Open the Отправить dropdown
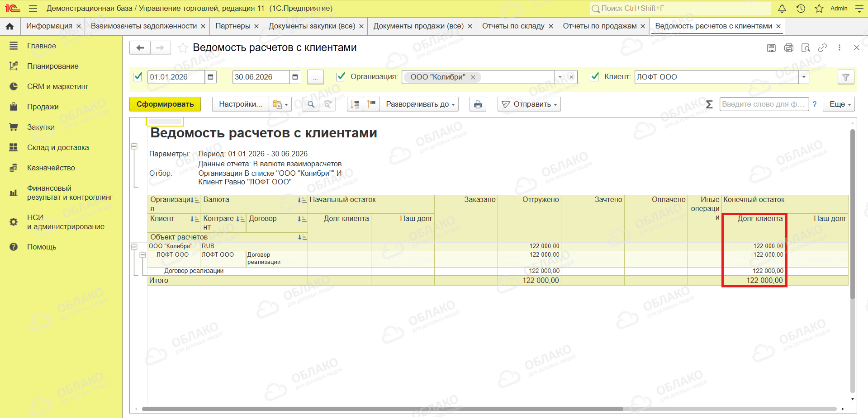The height and width of the screenshot is (418, 868). coord(529,104)
